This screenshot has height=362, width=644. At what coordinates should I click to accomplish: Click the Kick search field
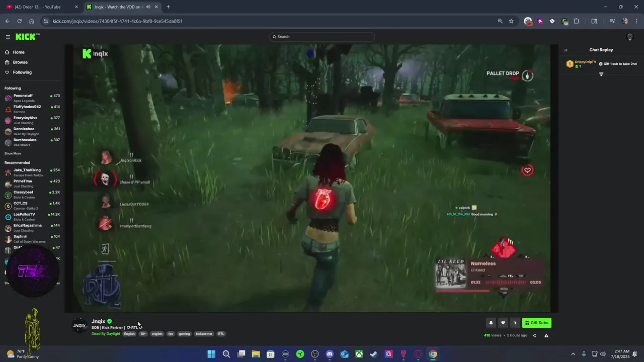click(x=322, y=37)
